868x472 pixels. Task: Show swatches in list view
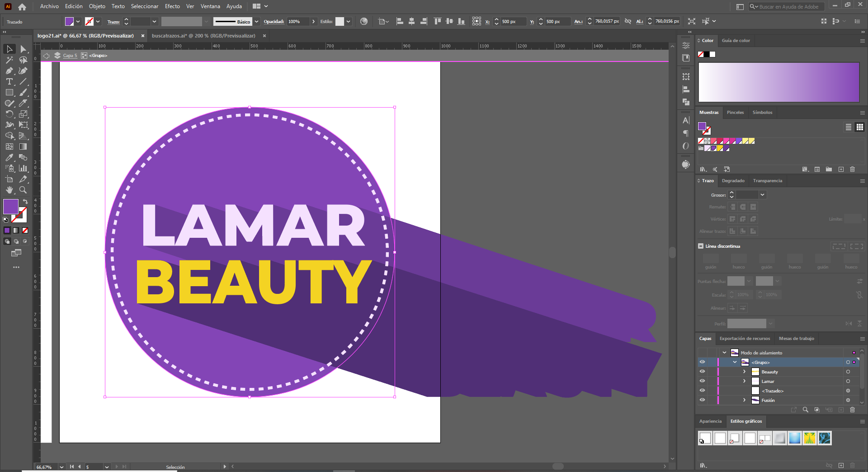849,127
